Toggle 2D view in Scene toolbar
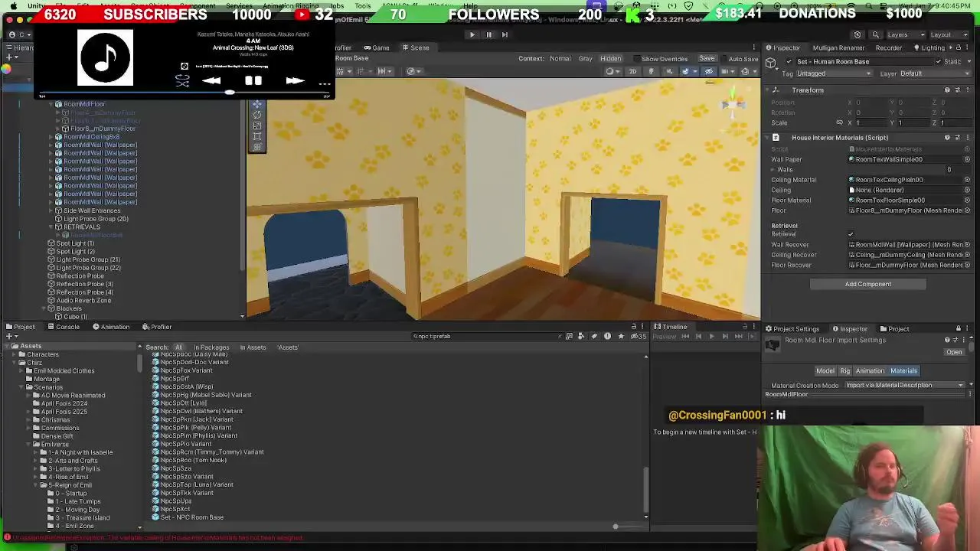This screenshot has height=551, width=980. click(632, 71)
